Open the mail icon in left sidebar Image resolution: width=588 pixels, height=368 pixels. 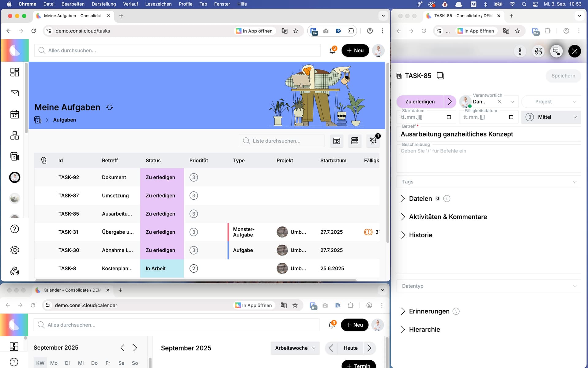14,93
